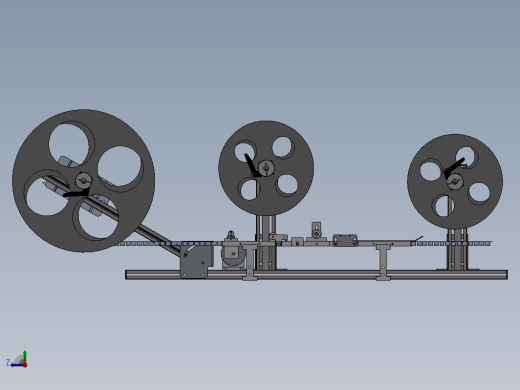Click the XYZ orientation triad
520x390 pixels.
(17, 356)
